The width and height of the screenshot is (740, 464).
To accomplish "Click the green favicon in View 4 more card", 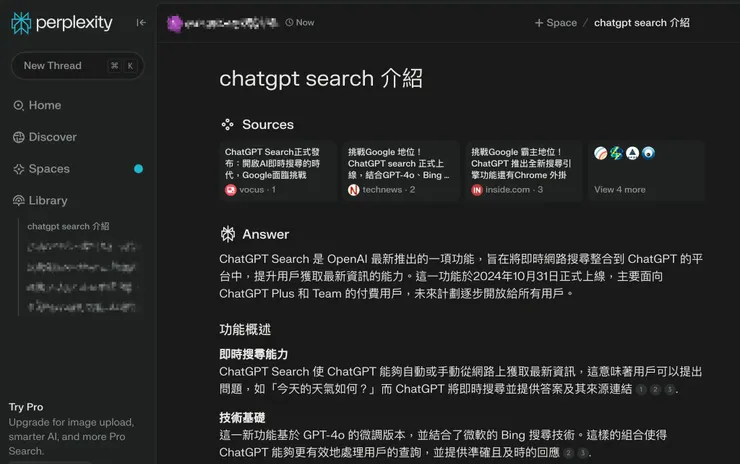I will pos(616,153).
